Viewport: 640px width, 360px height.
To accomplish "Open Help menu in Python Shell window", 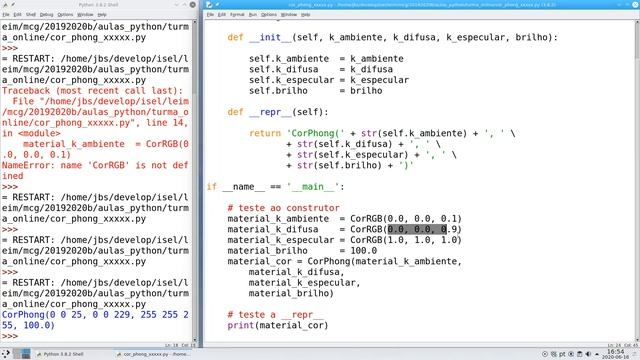I will coord(102,15).
